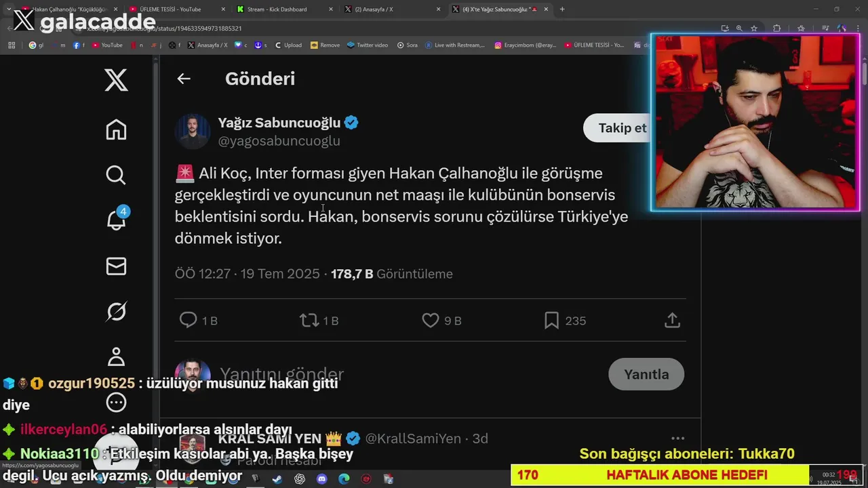Screen dimensions: 868x488
Task: Expand the More circle menu in sidebar
Action: coord(116,403)
